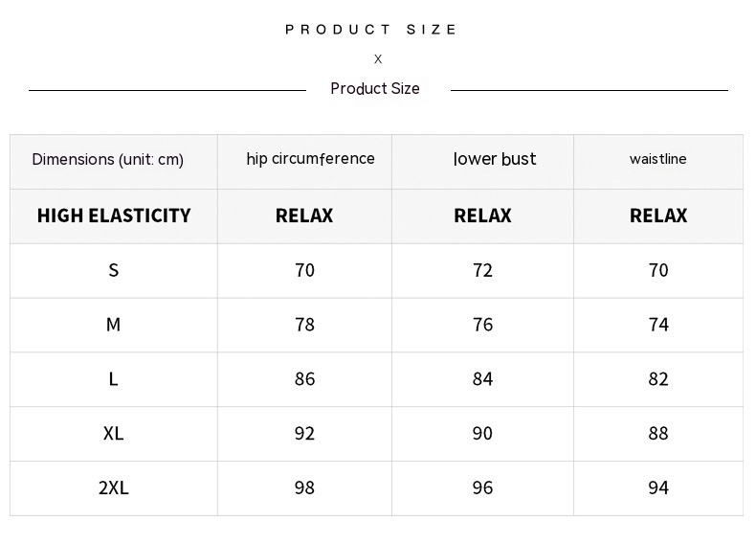
Task: Click the "lower bust" column header
Action: pyautogui.click(x=495, y=159)
